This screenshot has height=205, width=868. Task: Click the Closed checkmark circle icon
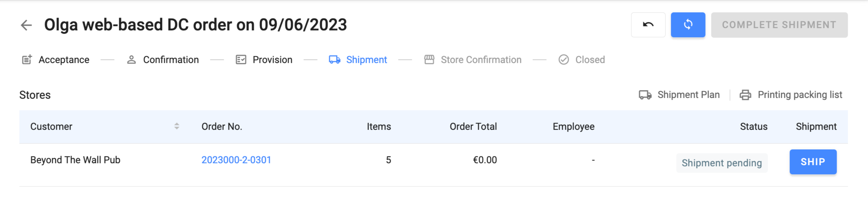(563, 60)
